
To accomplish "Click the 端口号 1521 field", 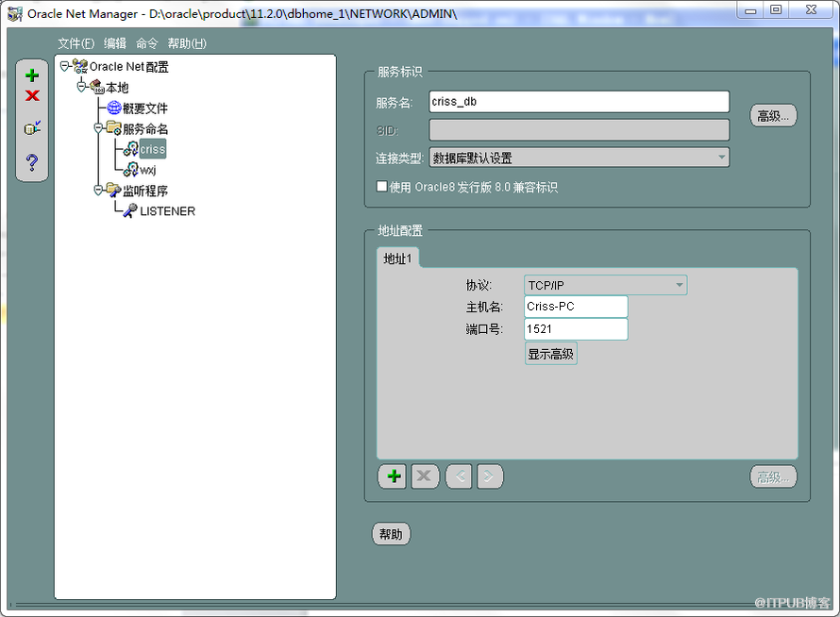I will coord(576,329).
